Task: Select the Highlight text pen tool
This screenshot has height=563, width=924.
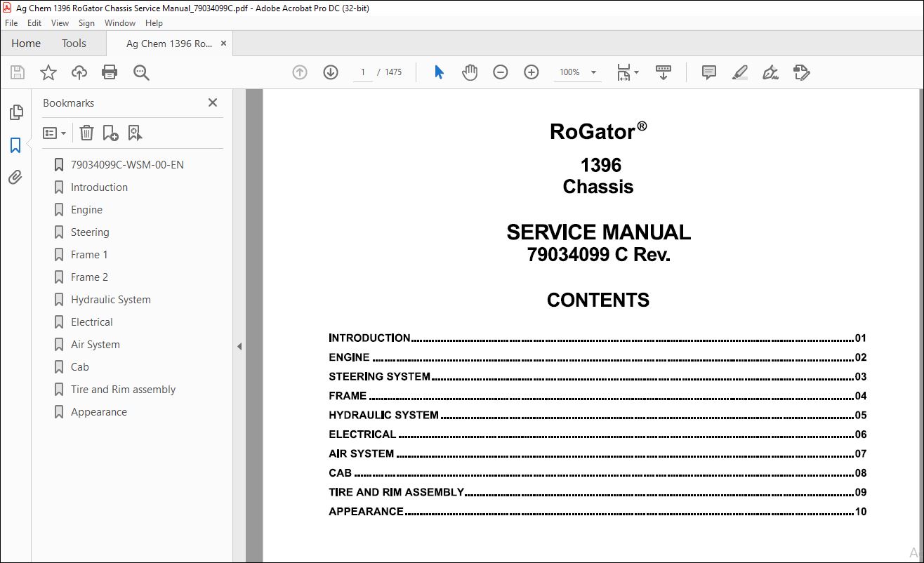Action: (x=740, y=72)
